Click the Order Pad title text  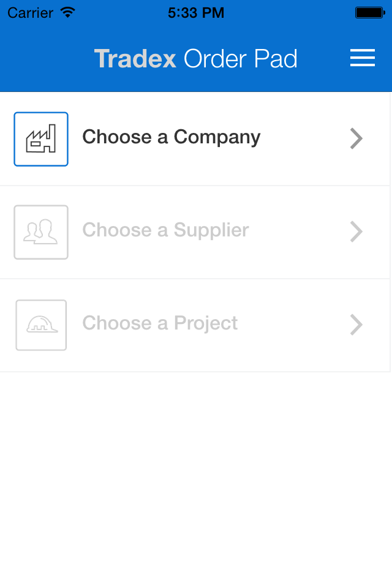(x=240, y=59)
